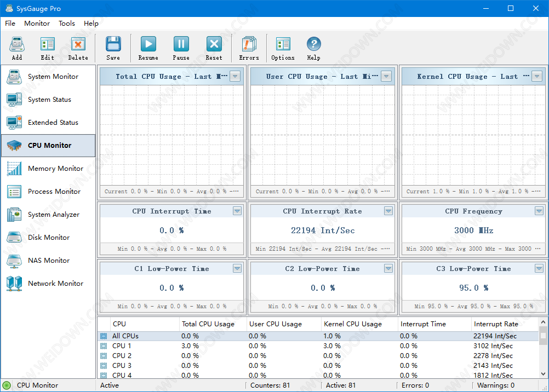Click the 3102 Int/Sec table cell
549x392 pixels.
pyautogui.click(x=493, y=346)
